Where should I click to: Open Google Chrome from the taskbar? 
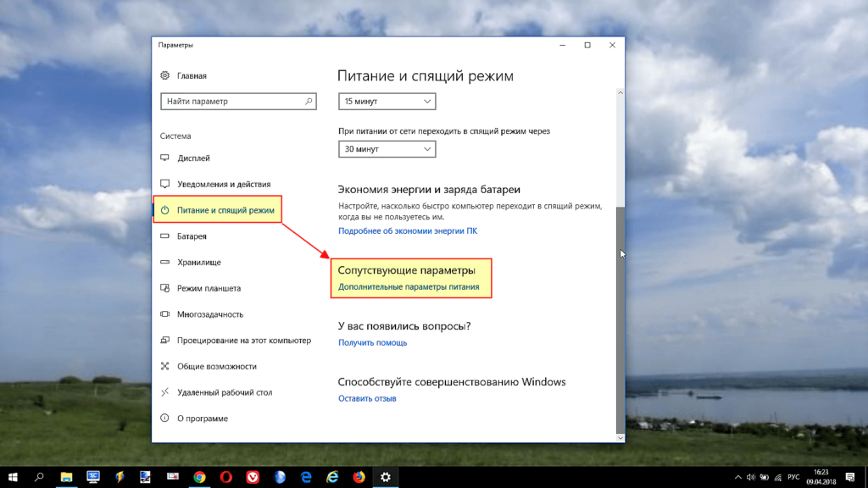point(199,478)
